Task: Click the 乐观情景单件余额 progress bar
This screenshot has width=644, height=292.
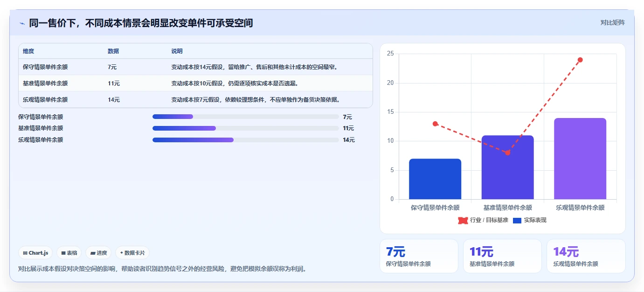Action: [246, 140]
